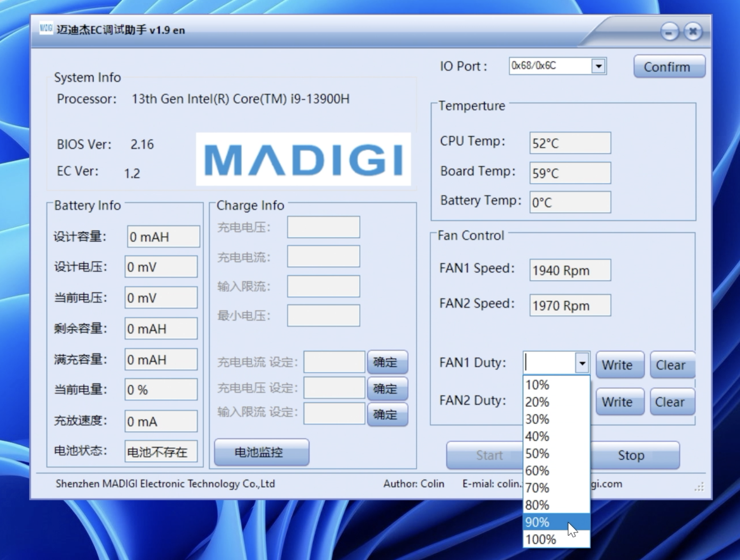
Task: Click the 设计容量 value field
Action: [163, 237]
